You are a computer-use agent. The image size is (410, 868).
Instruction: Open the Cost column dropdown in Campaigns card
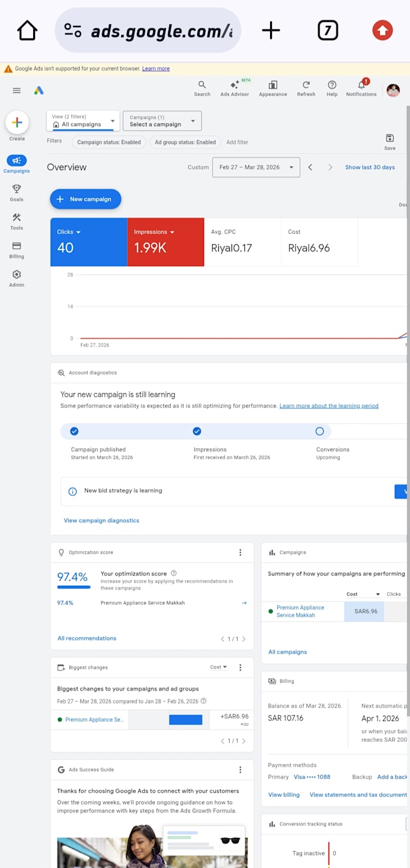click(x=363, y=594)
